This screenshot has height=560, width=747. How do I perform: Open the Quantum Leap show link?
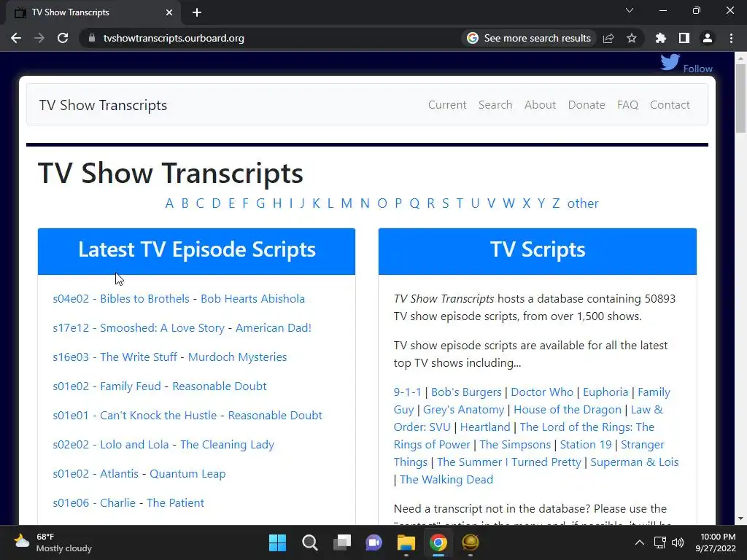pos(187,473)
